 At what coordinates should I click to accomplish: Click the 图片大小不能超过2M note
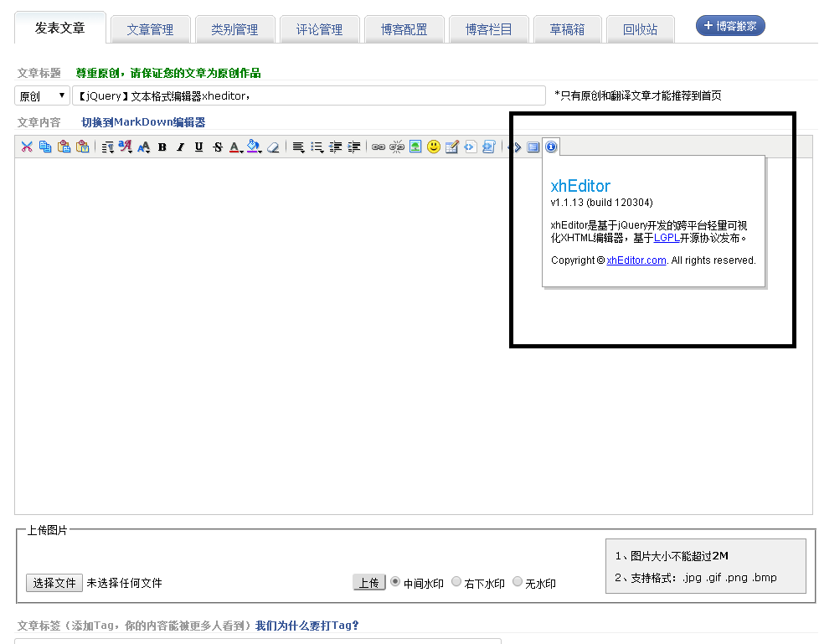(x=672, y=556)
